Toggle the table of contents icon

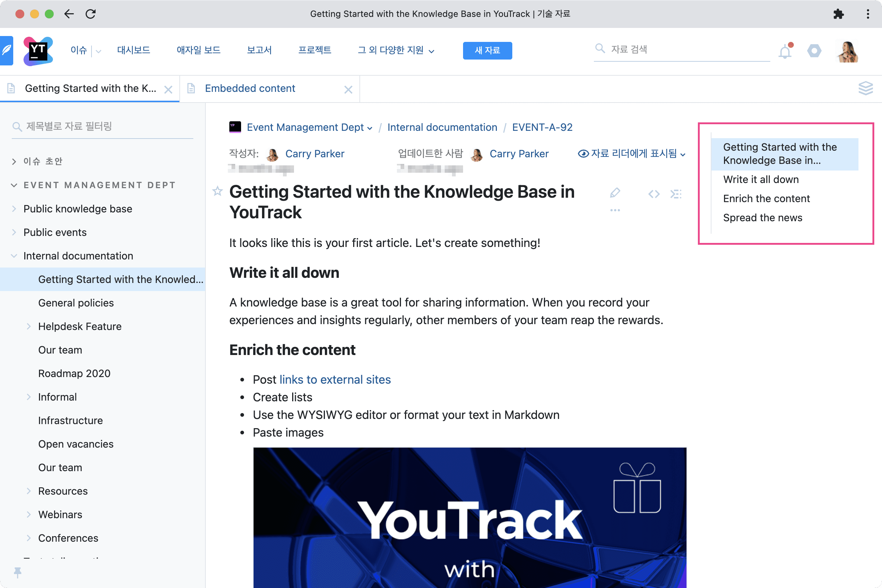(x=676, y=194)
